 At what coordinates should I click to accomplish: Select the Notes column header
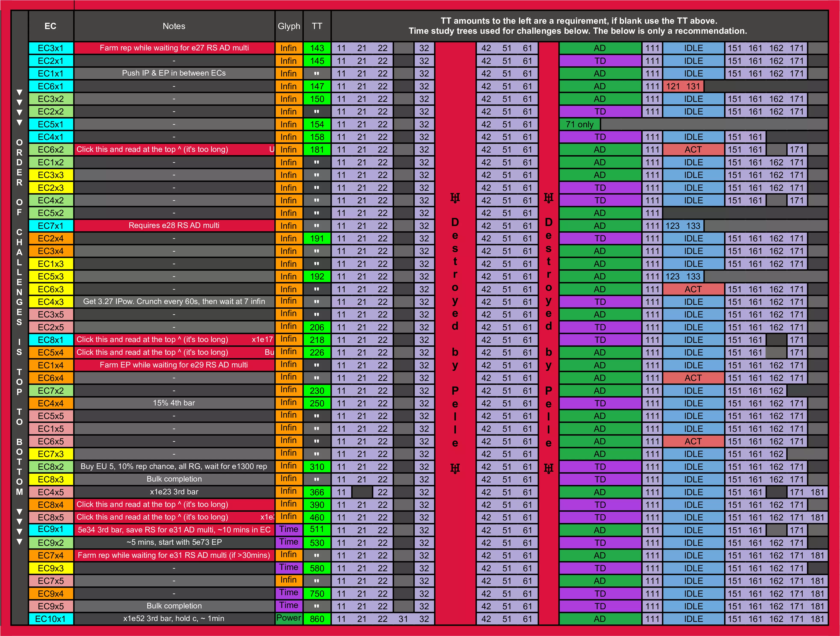174,26
